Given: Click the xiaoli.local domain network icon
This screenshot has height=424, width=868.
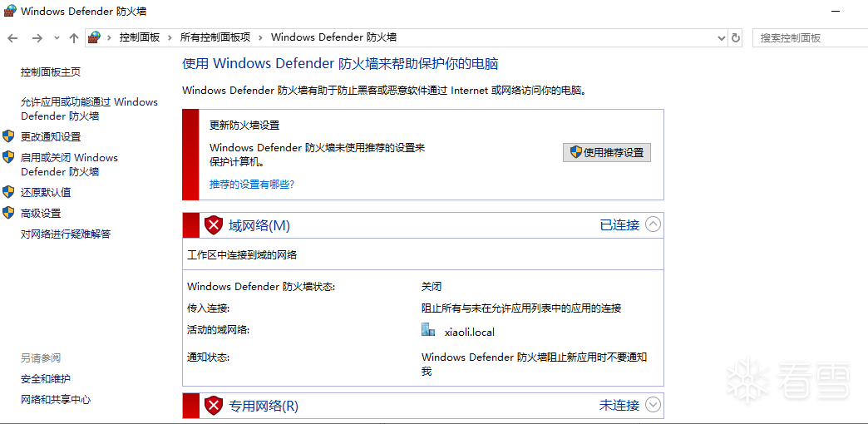Looking at the screenshot, I should 428,330.
